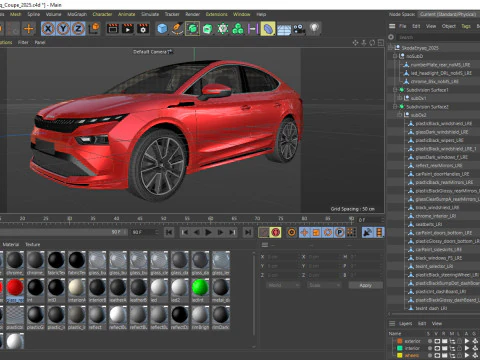Image resolution: width=480 pixels, height=360 pixels.
Task: Open the Scale mode dropdown
Action: (x=324, y=285)
